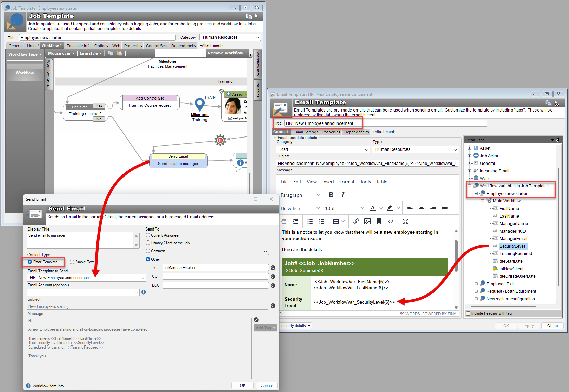Check Include heading with tag
This screenshot has height=392, width=569.
tap(468, 313)
